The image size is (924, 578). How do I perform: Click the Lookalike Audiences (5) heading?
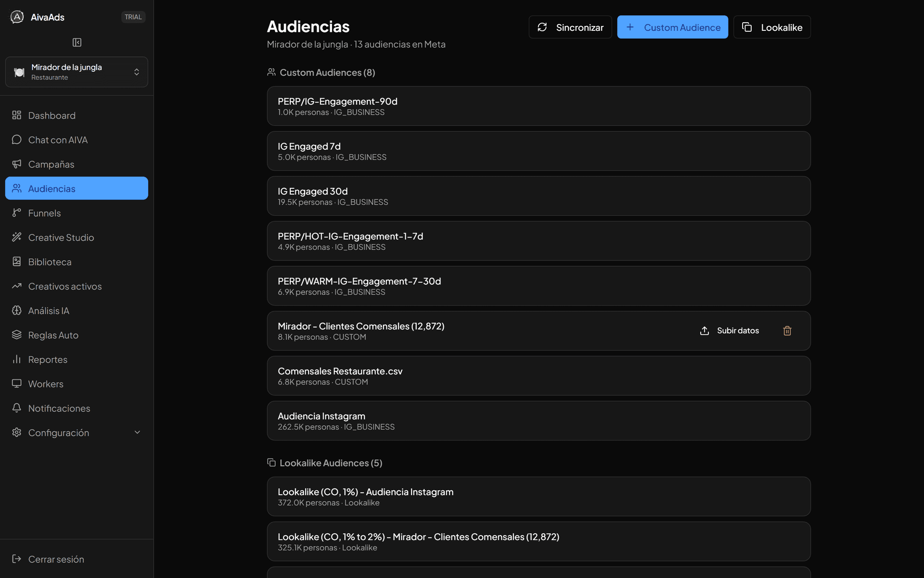pyautogui.click(x=331, y=463)
